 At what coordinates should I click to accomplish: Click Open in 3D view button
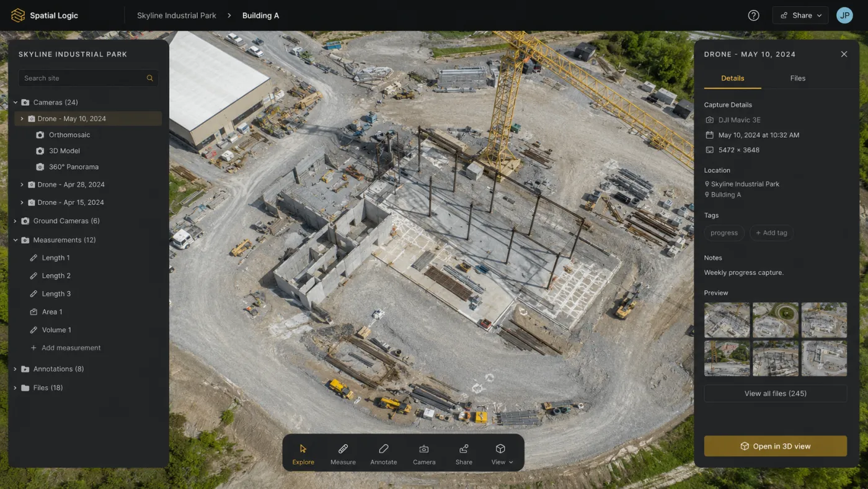tap(776, 446)
